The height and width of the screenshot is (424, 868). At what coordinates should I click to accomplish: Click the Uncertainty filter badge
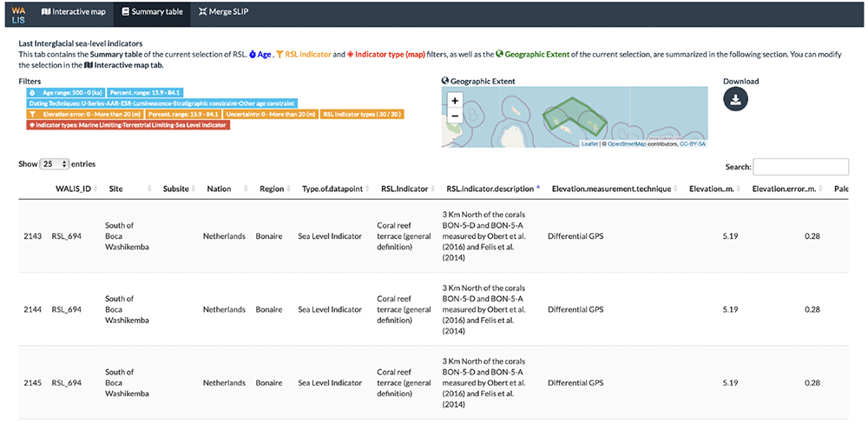(271, 114)
